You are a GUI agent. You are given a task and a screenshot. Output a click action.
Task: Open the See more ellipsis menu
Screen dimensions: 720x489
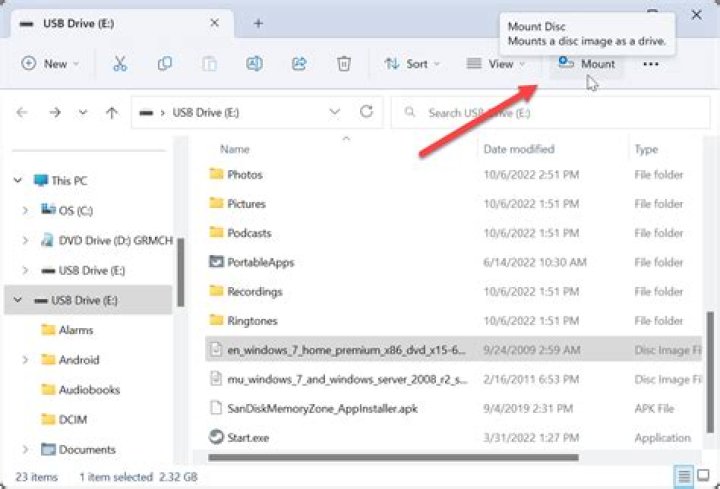click(651, 64)
